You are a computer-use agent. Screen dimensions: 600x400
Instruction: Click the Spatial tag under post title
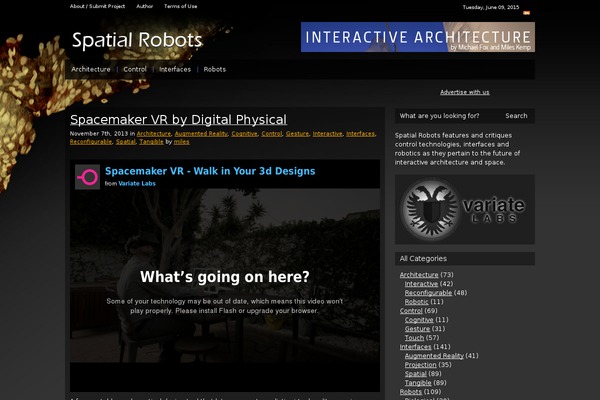coord(126,142)
